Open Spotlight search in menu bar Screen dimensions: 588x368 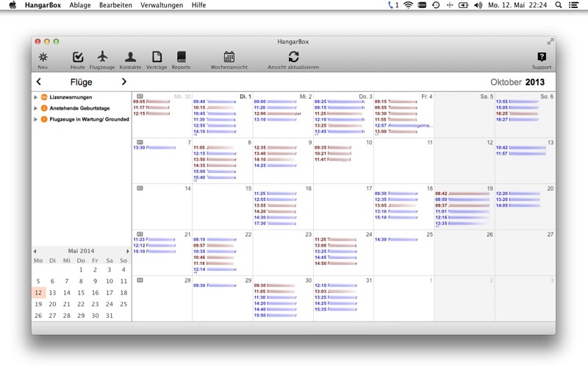click(x=559, y=5)
